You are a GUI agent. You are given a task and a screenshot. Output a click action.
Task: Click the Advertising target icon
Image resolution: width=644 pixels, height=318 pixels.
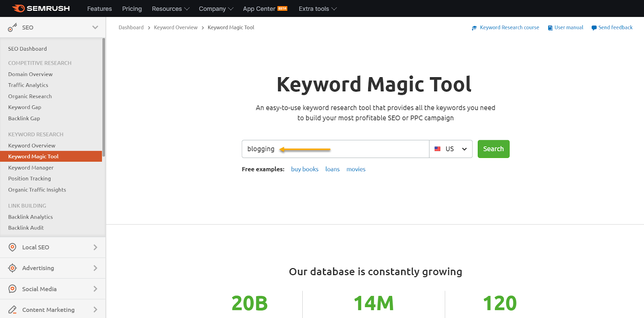12,268
